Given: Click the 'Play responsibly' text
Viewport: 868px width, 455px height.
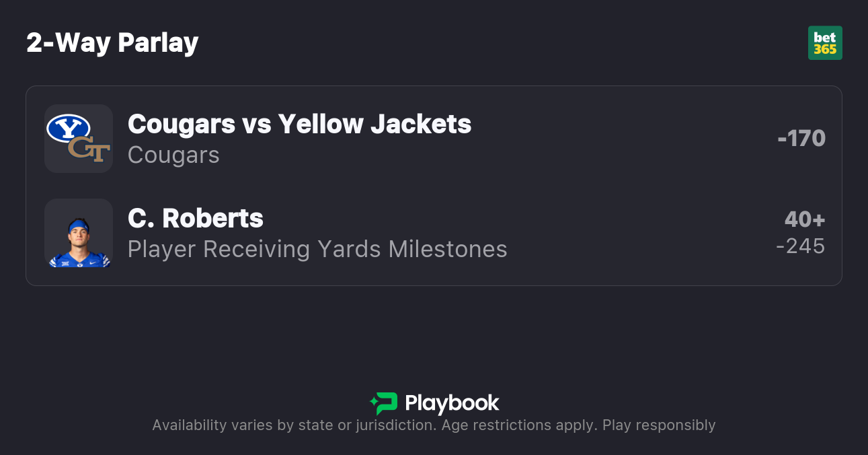Looking at the screenshot, I should [x=659, y=425].
